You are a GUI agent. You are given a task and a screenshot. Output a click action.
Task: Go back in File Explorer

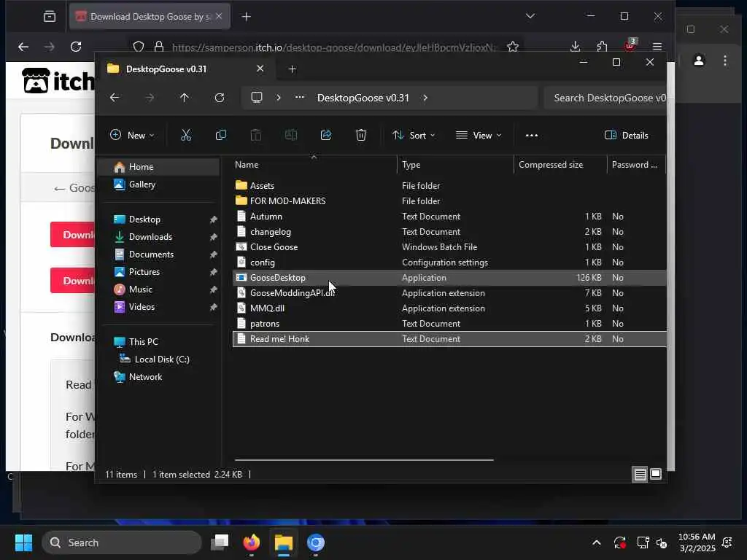(x=115, y=98)
